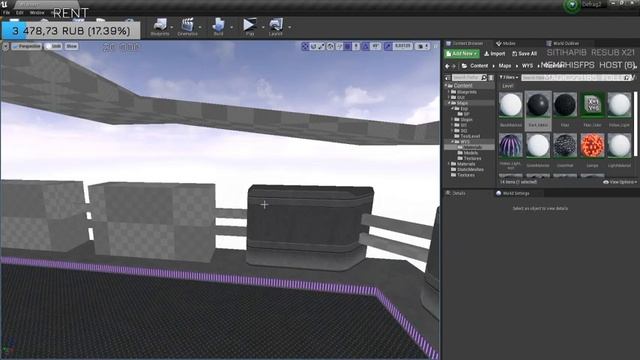The image size is (640, 360).
Task: Switch to the Details tab
Action: tap(456, 193)
